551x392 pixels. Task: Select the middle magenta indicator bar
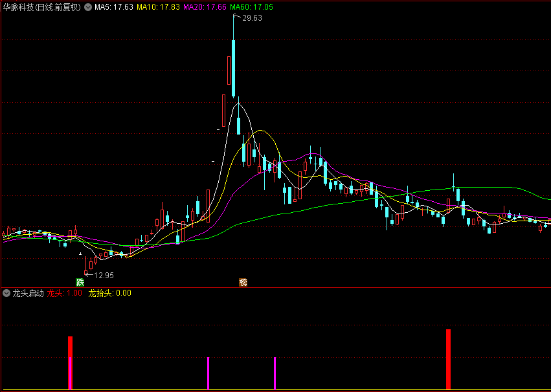(208, 373)
